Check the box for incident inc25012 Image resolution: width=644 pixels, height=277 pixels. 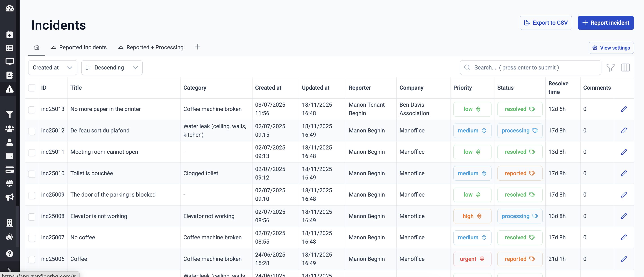[x=32, y=131]
